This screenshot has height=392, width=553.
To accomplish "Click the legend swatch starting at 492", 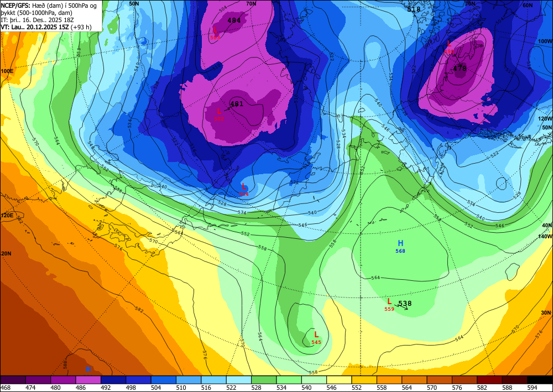I will point(113,380).
